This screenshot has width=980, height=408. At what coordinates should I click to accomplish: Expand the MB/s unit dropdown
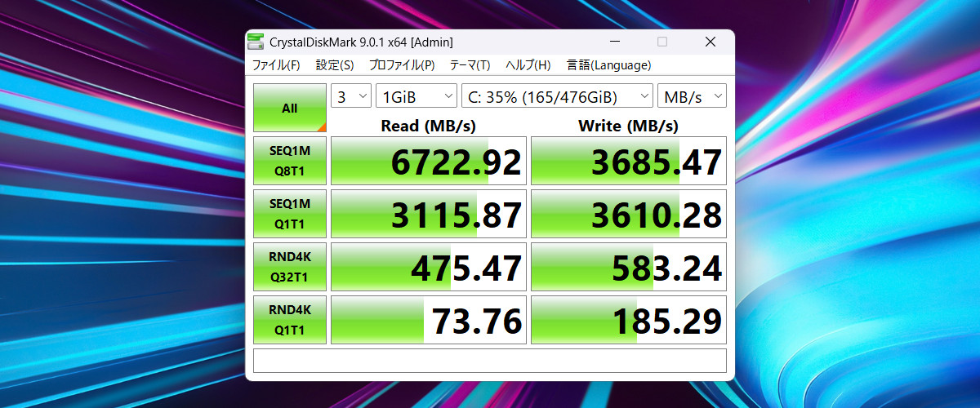point(692,96)
